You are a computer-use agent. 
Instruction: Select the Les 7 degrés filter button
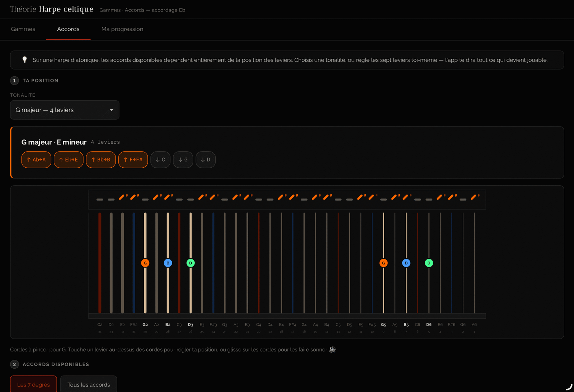click(33, 384)
